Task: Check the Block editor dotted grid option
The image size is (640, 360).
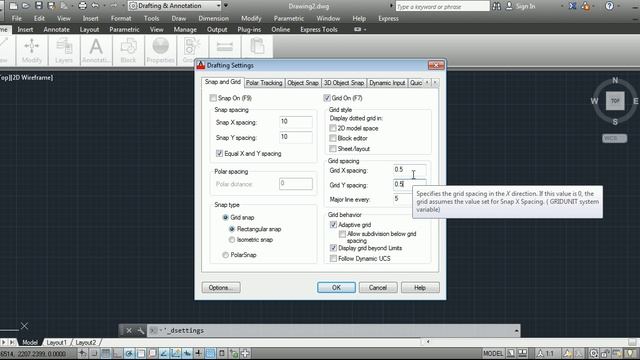Action: pyautogui.click(x=333, y=138)
